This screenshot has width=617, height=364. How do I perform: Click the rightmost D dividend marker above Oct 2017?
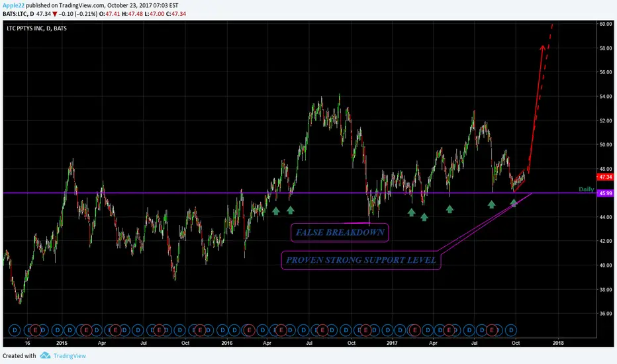click(511, 330)
